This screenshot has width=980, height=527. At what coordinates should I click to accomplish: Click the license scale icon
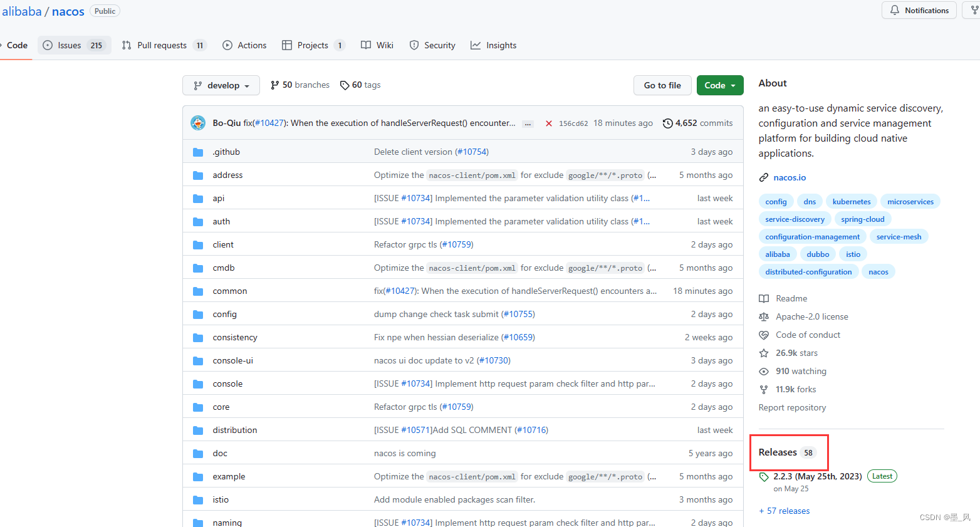[x=764, y=317]
